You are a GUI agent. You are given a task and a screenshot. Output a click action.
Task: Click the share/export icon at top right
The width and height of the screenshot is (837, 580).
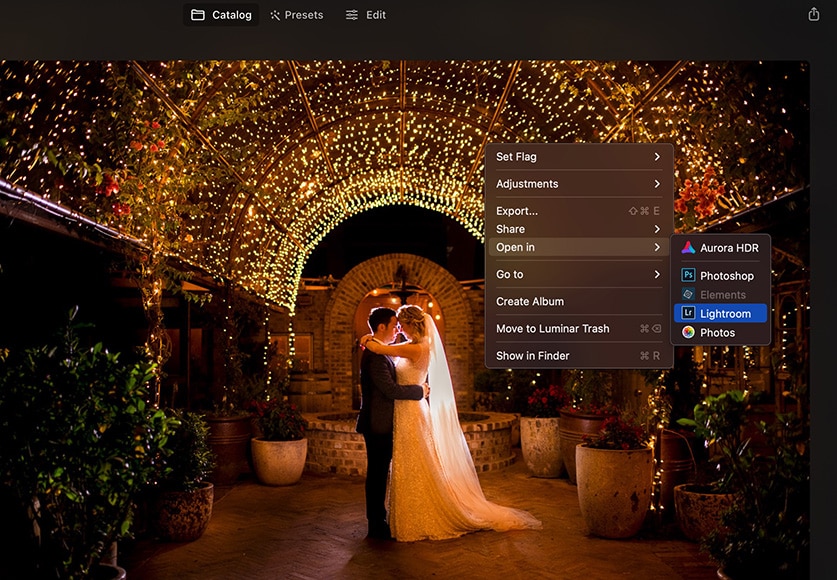click(813, 14)
